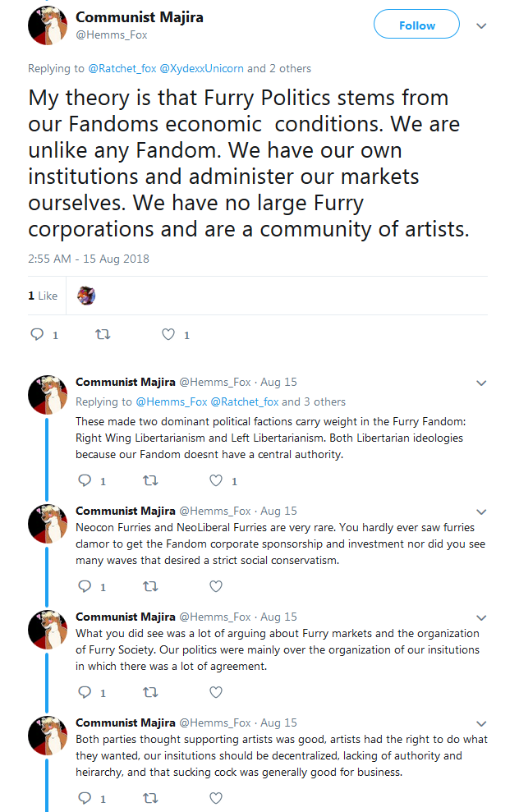
Task: Open the @XydexxUnicorn mention link
Action: point(201,68)
